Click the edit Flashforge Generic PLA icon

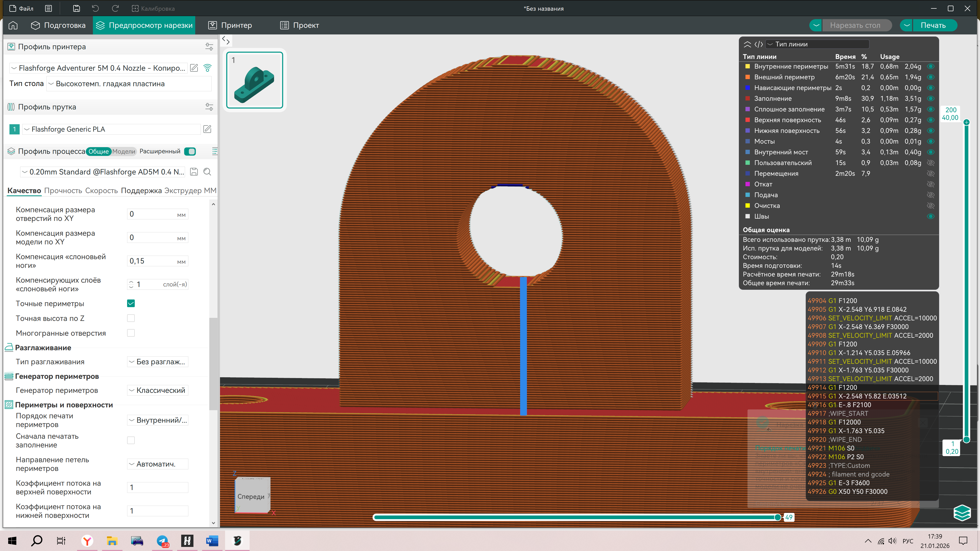(x=207, y=129)
